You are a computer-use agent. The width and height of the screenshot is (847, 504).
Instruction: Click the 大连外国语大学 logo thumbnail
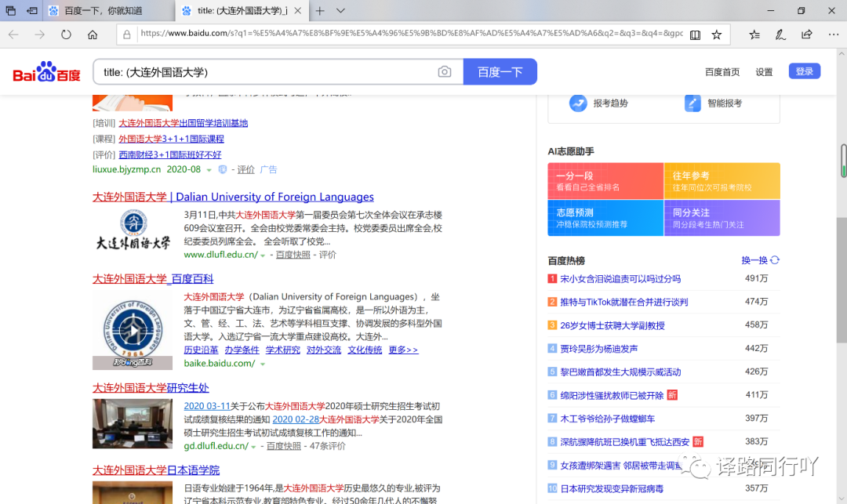(x=133, y=230)
